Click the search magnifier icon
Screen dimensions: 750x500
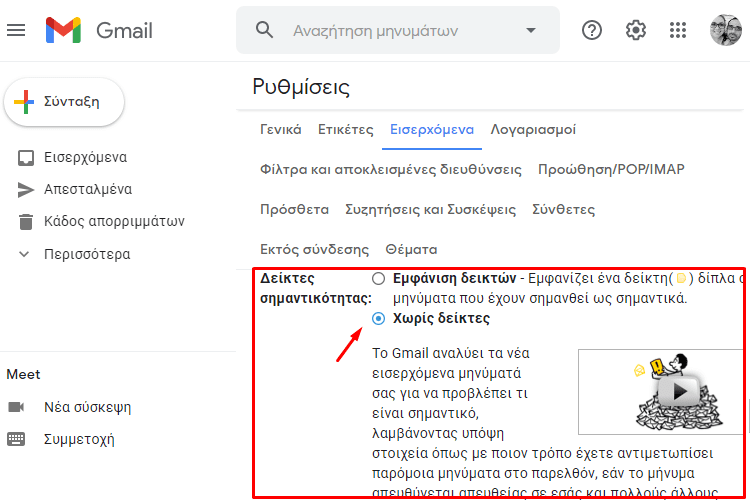264,30
